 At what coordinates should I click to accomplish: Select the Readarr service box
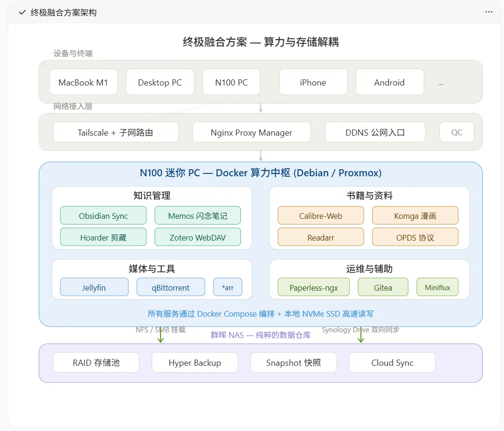tap(321, 237)
